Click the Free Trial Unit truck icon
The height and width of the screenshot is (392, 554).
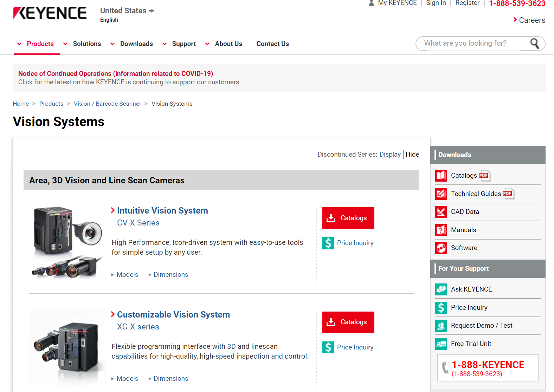[x=441, y=344]
